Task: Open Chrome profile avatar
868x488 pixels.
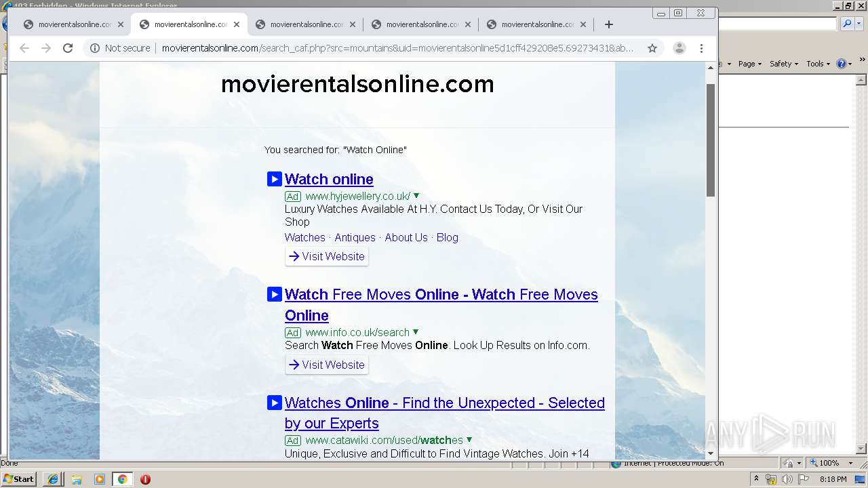Action: [x=679, y=48]
